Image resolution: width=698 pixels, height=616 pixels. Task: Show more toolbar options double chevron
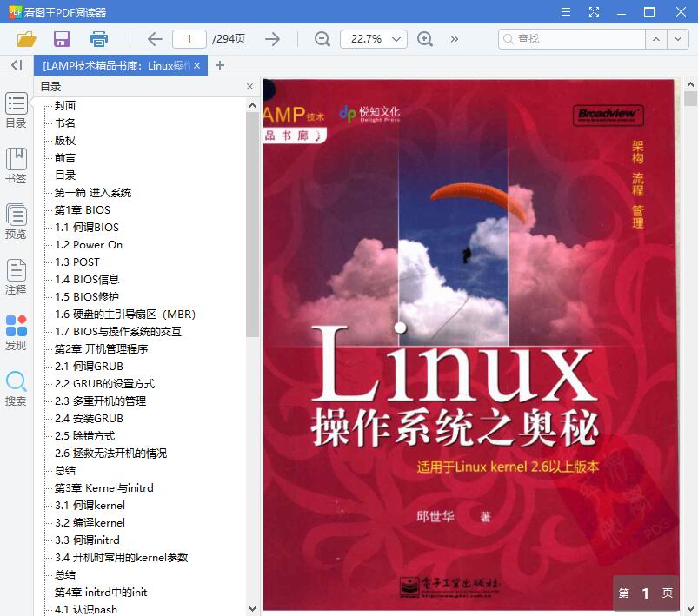click(454, 39)
